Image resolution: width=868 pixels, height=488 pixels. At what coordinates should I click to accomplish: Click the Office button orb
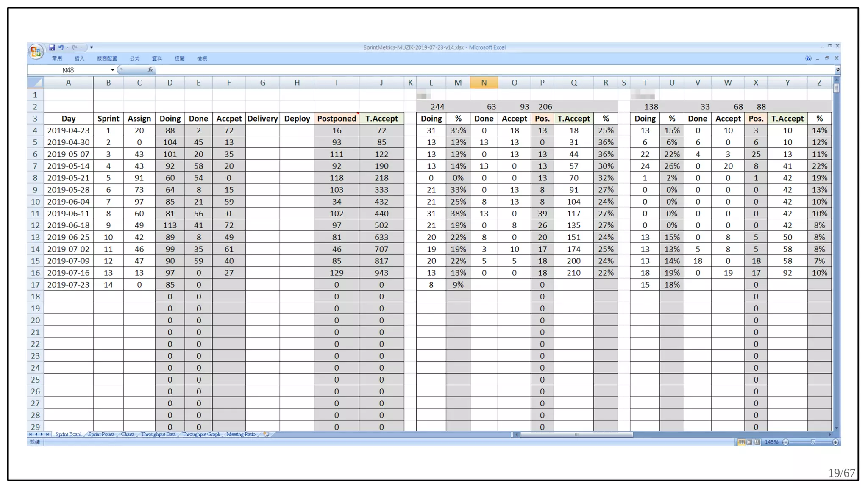pyautogui.click(x=36, y=52)
